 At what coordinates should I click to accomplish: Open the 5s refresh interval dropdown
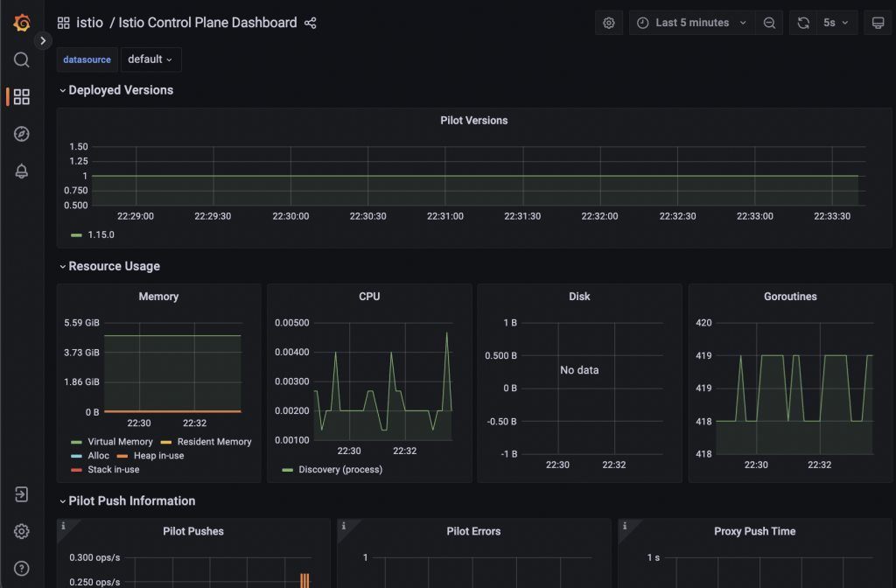click(836, 23)
